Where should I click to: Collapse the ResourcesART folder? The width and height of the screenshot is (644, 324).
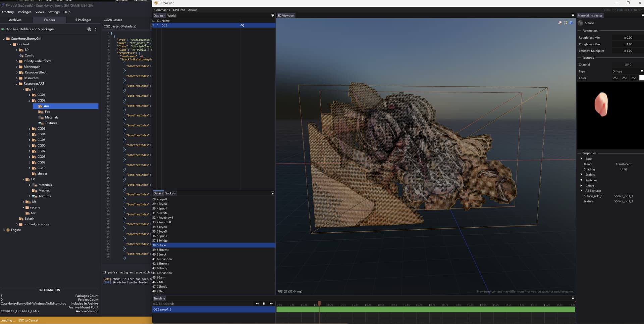[x=17, y=84]
